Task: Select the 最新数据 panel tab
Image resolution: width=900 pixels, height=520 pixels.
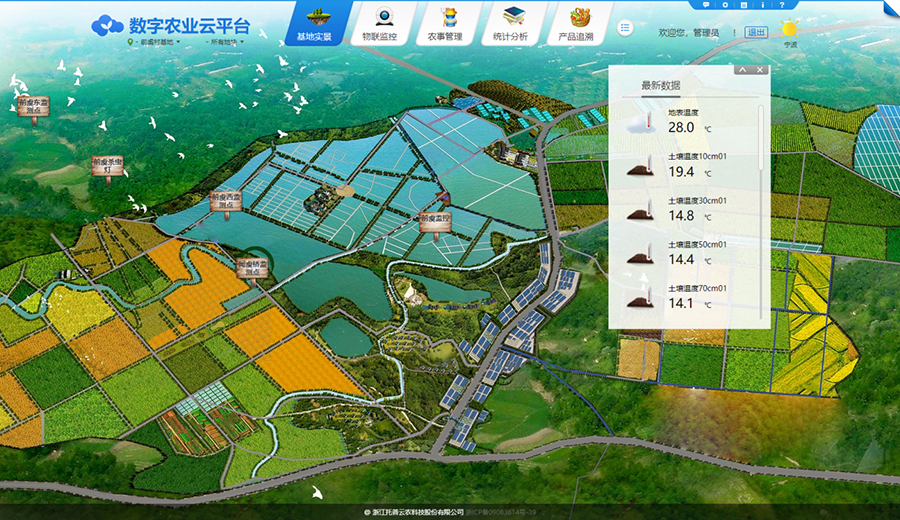Action: point(661,86)
